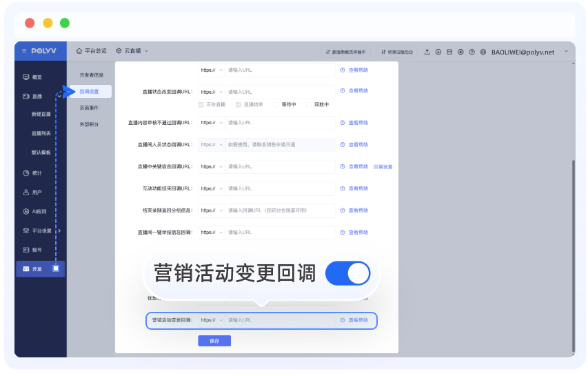Check the 回放中 checkbox
The width and height of the screenshot is (588, 376).
pyautogui.click(x=309, y=105)
